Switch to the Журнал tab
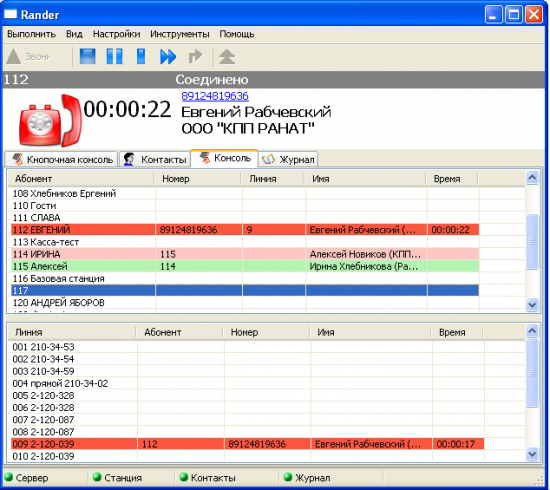550x490 pixels. coord(288,159)
